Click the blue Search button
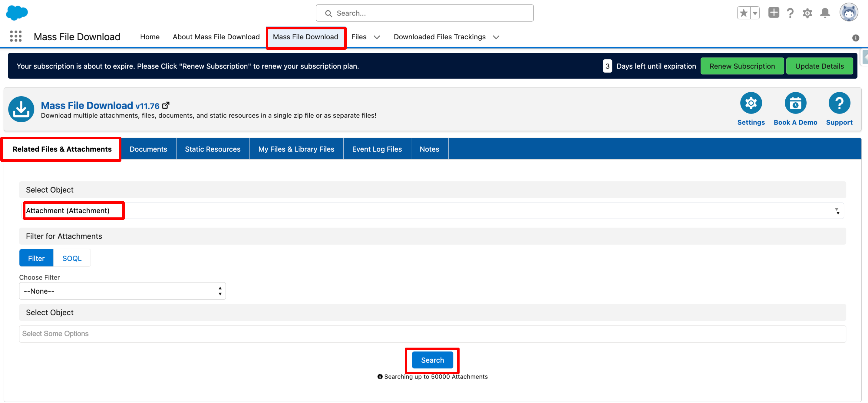Viewport: 868px width, 403px height. 432,360
